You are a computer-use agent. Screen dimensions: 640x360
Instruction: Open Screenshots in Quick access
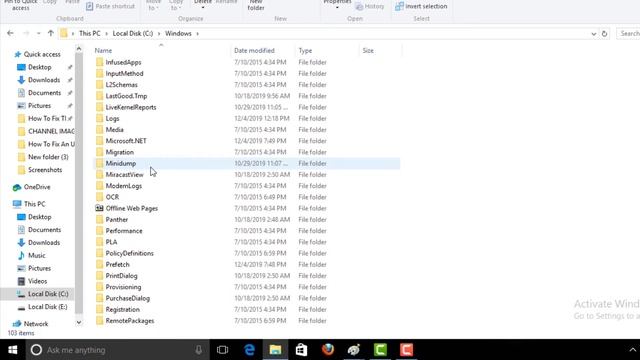[45, 170]
